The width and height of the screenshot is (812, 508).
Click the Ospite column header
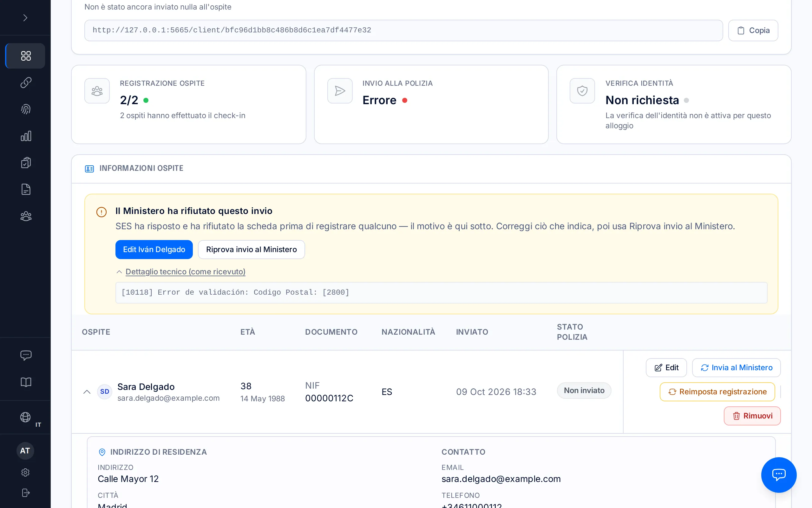96,332
